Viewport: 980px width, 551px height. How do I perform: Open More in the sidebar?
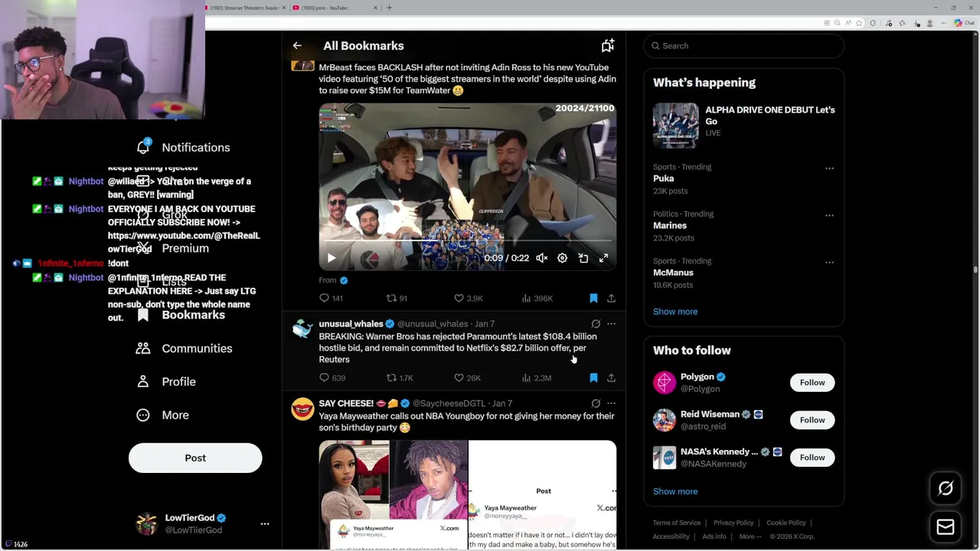[163, 415]
